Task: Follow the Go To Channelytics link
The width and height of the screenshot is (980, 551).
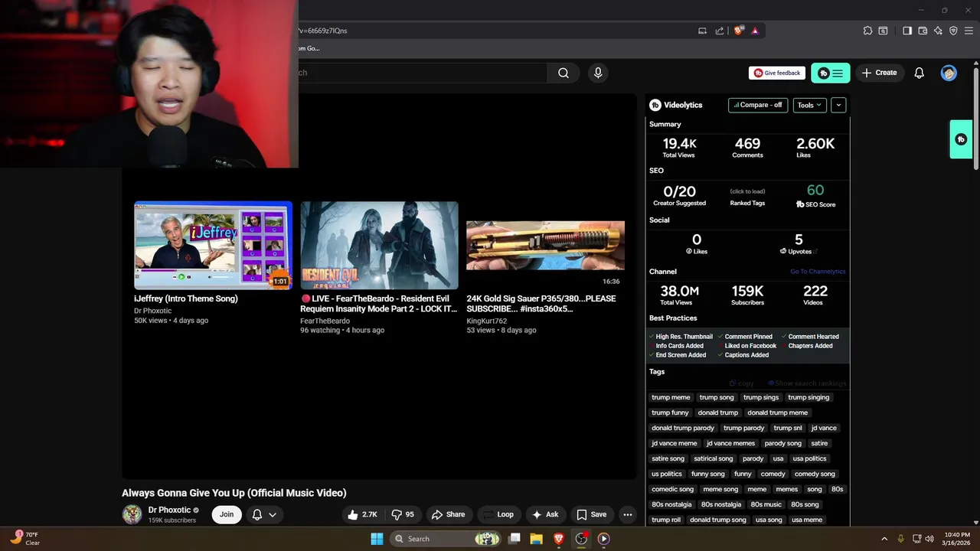Action: (818, 272)
